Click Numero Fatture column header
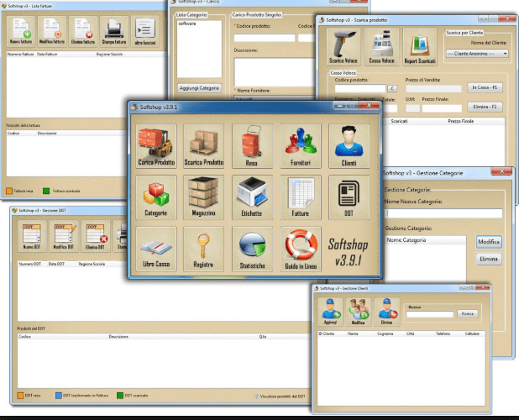Viewport: 519px width, 420px height. click(x=20, y=54)
